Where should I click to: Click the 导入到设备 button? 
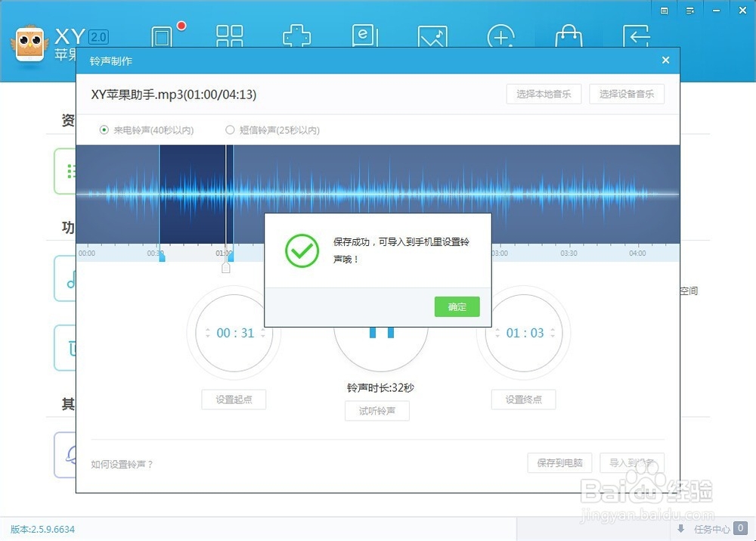(x=632, y=463)
